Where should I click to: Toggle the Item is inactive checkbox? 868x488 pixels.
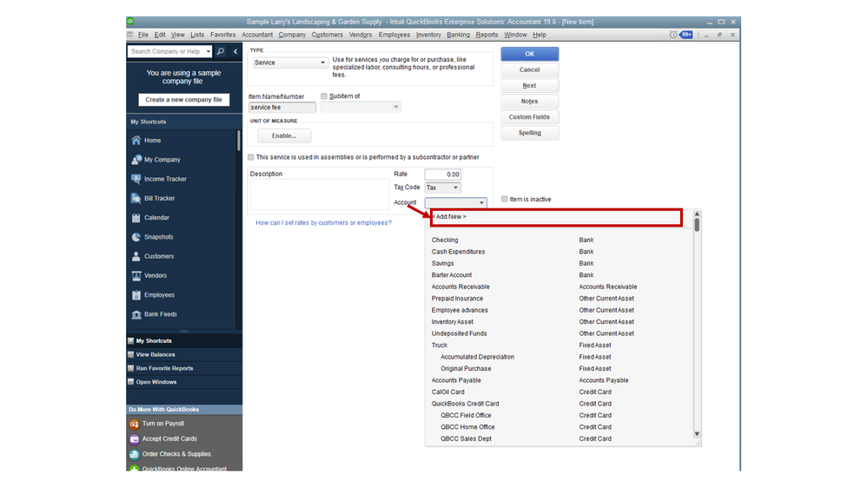[x=504, y=199]
